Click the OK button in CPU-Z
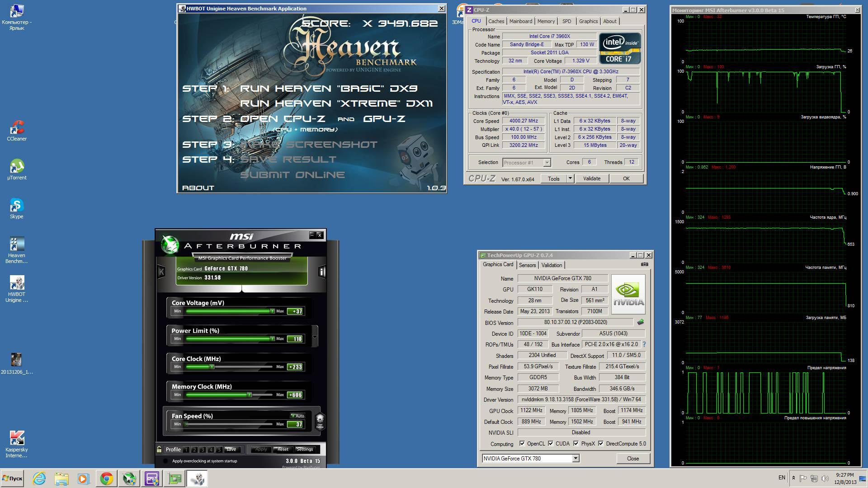868x488 pixels. coord(626,178)
